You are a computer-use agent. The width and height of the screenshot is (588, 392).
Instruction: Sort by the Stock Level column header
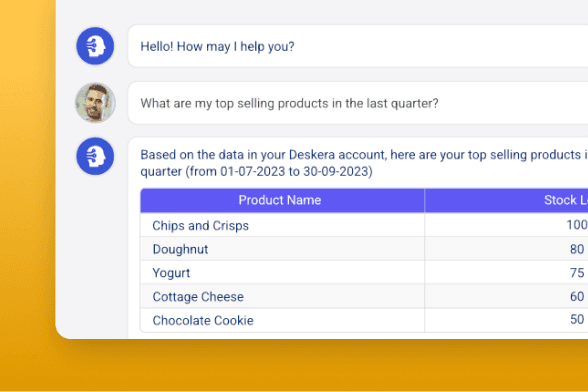tap(506, 200)
